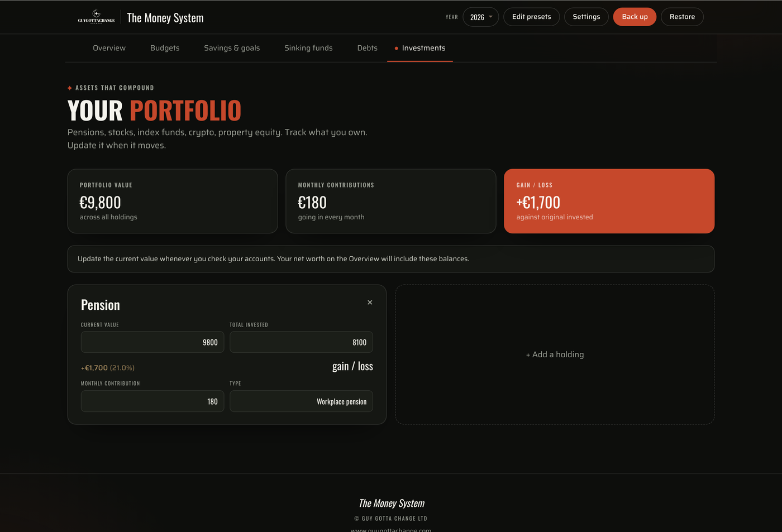Switch to the Budgets tab

(x=165, y=48)
